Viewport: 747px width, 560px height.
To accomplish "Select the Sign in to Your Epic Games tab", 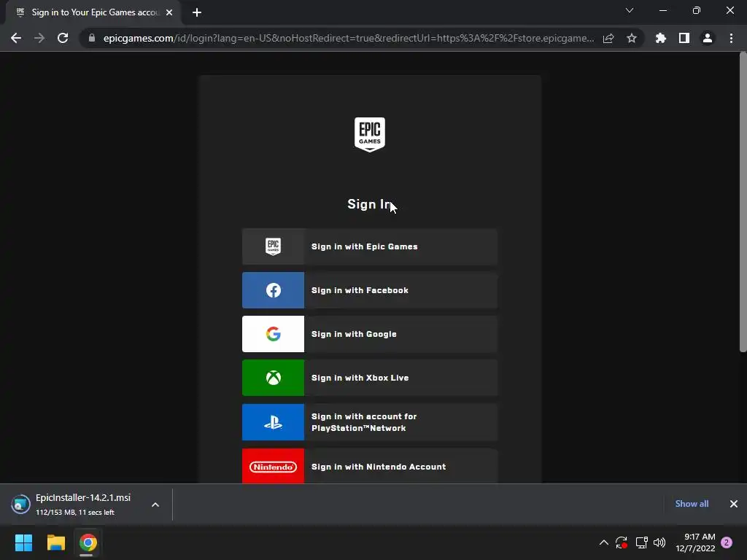I will tap(93, 12).
